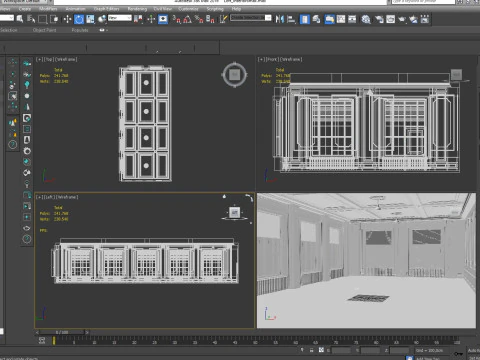Open the Curve Editor from the toolbar

tap(341, 19)
